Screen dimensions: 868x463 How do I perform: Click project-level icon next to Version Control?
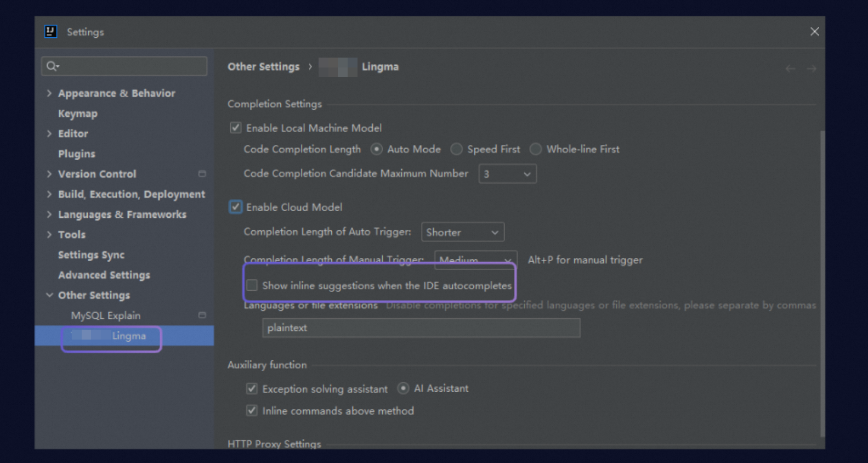[x=202, y=173]
